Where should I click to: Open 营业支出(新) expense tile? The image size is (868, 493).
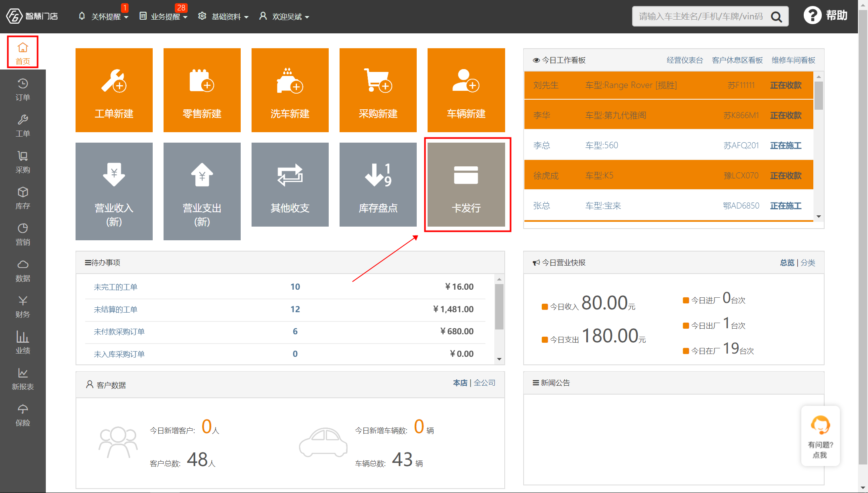coord(202,191)
